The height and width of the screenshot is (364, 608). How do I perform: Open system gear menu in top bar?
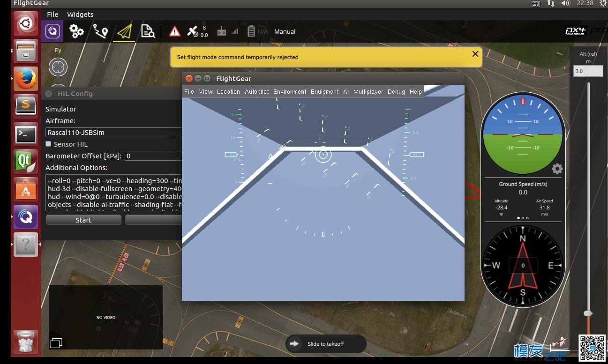tap(603, 3)
